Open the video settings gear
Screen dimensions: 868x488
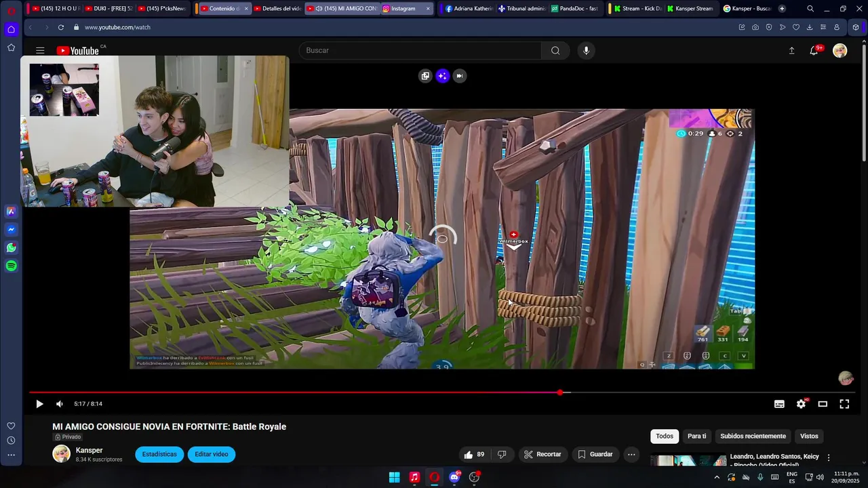tap(801, 404)
